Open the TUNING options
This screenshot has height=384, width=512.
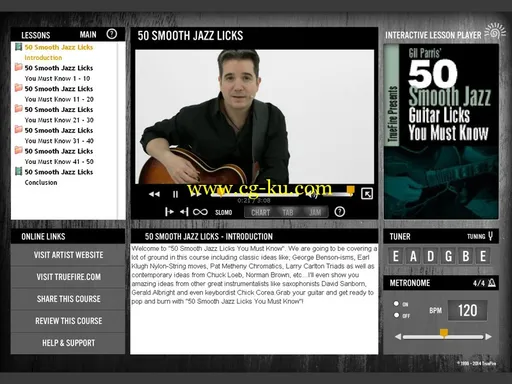(476, 236)
